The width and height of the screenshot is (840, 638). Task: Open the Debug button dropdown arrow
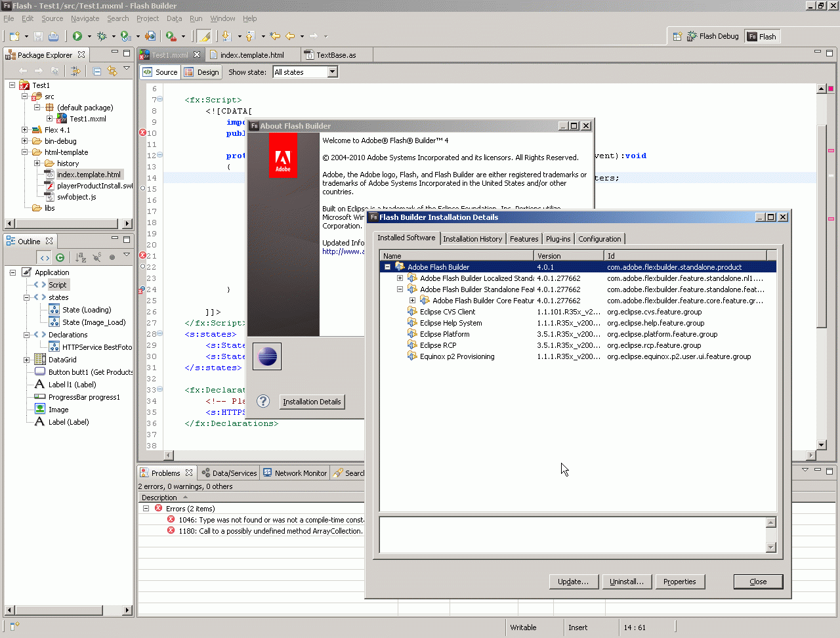click(x=114, y=37)
